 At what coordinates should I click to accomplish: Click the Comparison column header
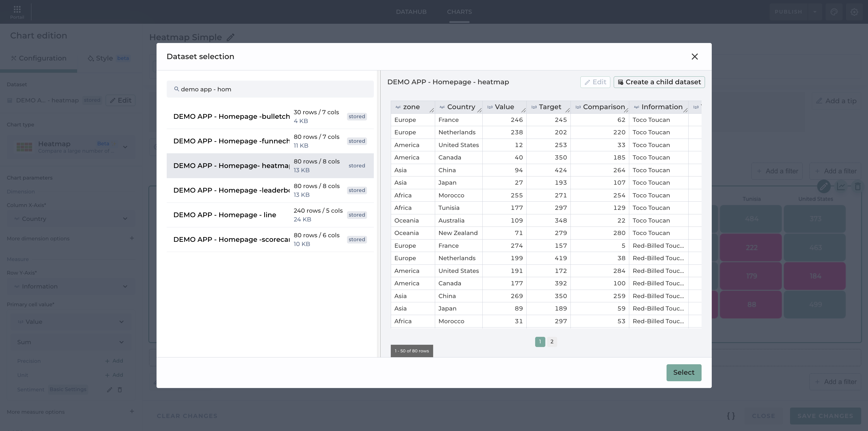[600, 107]
